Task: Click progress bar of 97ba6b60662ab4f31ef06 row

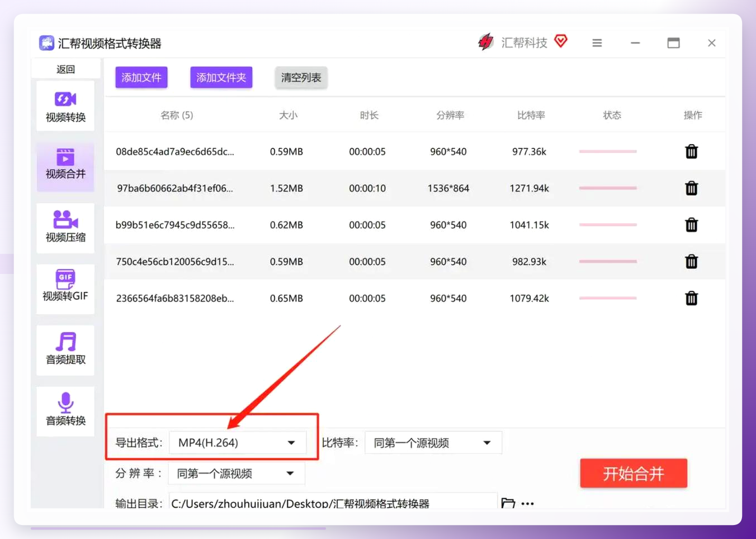Action: click(x=608, y=188)
